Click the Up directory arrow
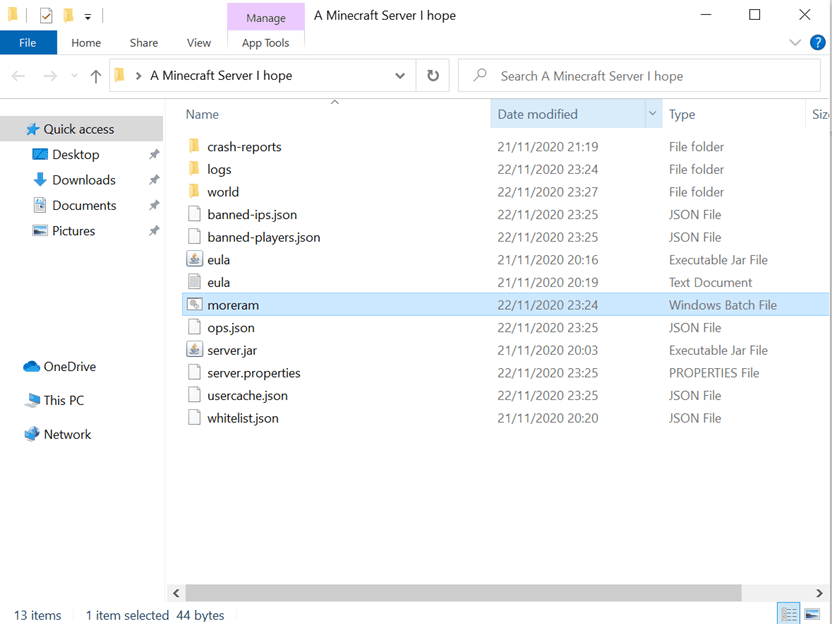Image resolution: width=832 pixels, height=624 pixels. 96,76
